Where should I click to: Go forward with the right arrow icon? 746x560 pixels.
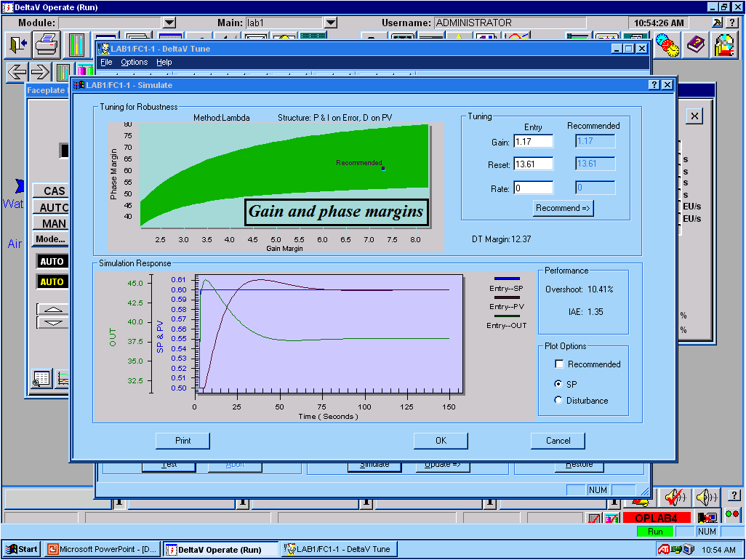pyautogui.click(x=40, y=72)
